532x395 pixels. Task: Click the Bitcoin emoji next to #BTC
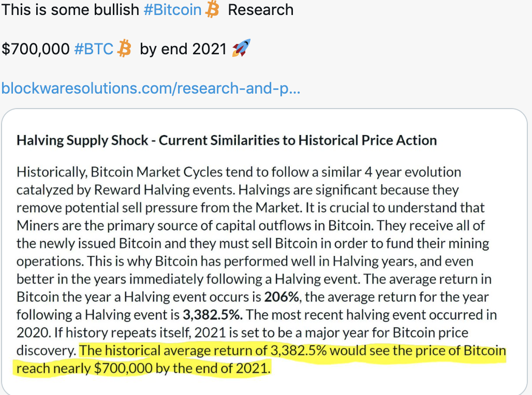124,49
